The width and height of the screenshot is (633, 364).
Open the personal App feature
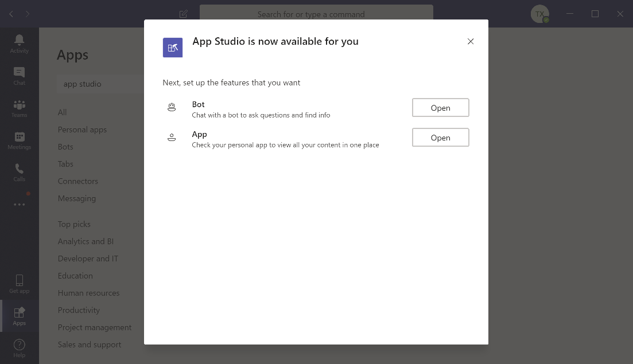pyautogui.click(x=440, y=138)
